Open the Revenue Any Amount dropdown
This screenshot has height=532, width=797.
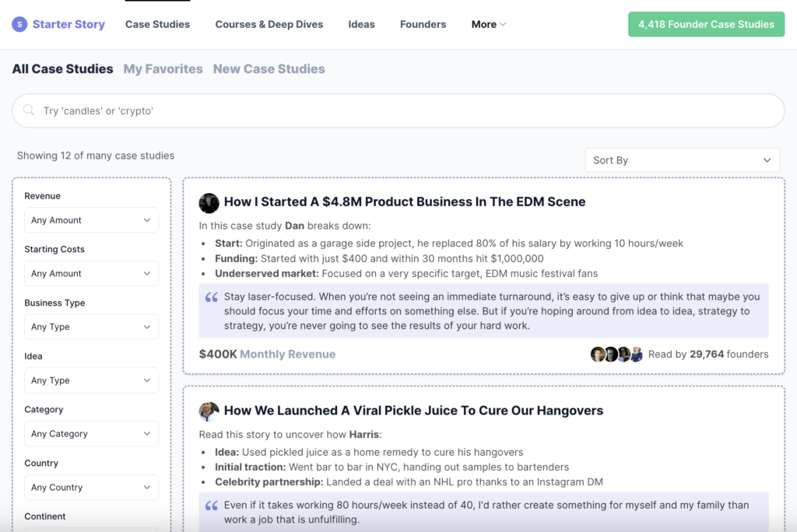coord(92,220)
